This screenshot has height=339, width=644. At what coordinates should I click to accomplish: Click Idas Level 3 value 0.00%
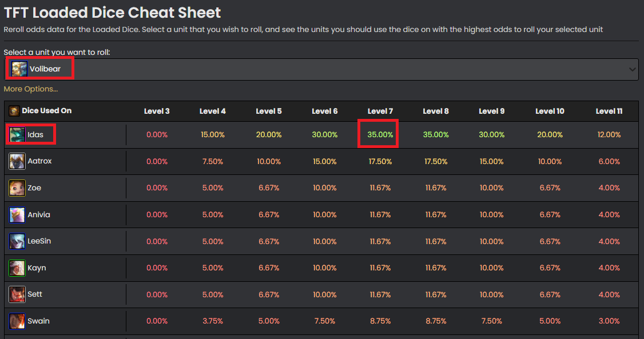(157, 134)
